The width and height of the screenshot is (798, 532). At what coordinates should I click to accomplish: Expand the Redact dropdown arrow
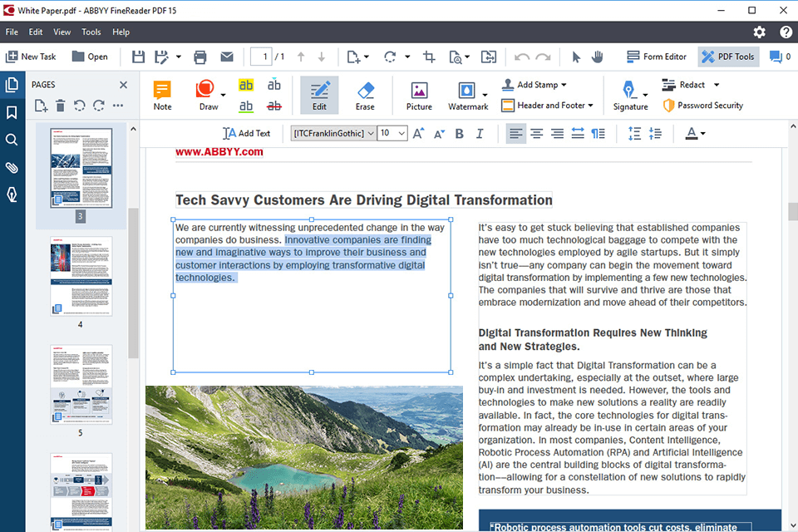[717, 85]
